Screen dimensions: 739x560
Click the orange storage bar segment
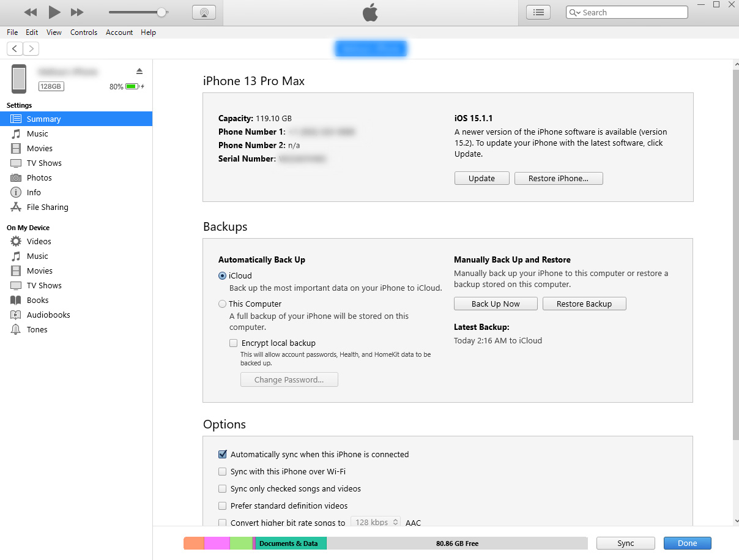[x=194, y=543]
